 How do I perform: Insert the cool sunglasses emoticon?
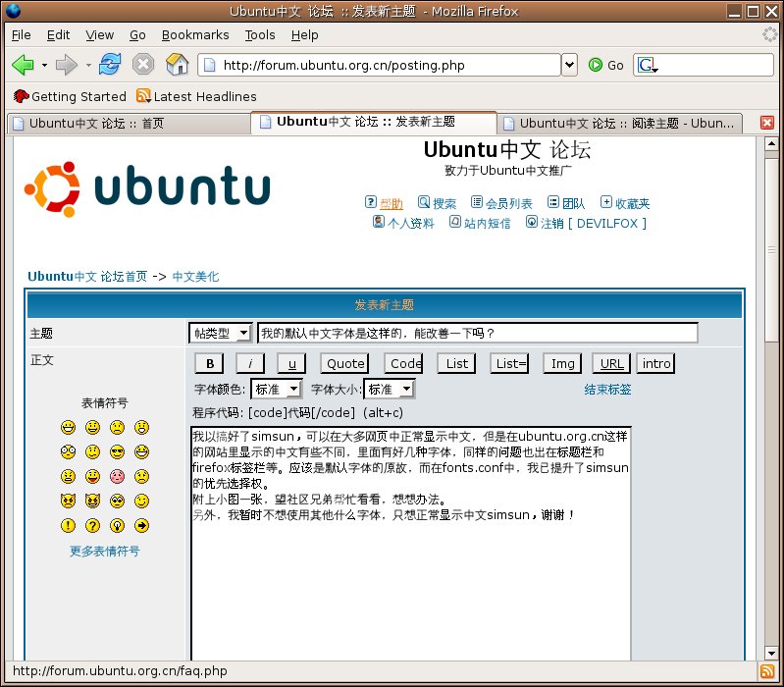pos(118,452)
